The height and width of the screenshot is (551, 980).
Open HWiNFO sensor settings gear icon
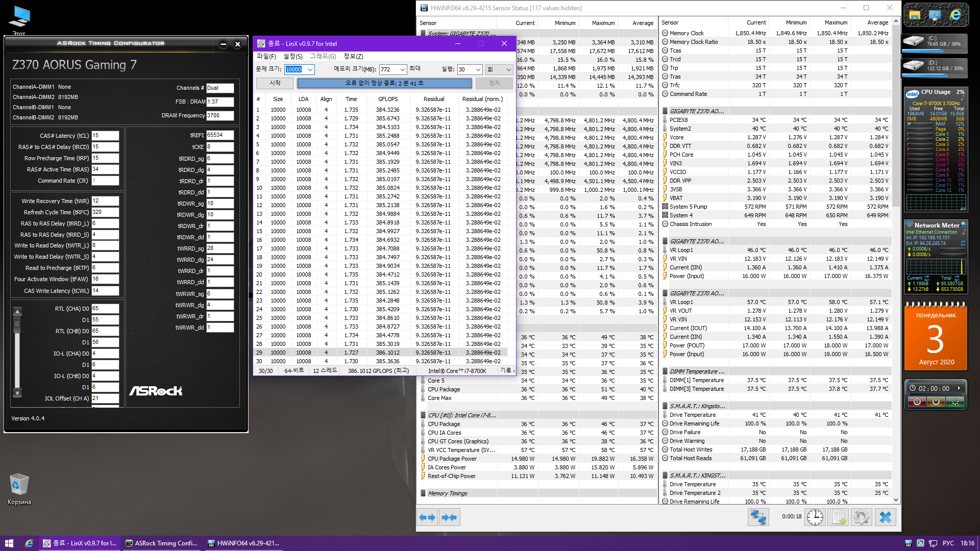pos(862,517)
